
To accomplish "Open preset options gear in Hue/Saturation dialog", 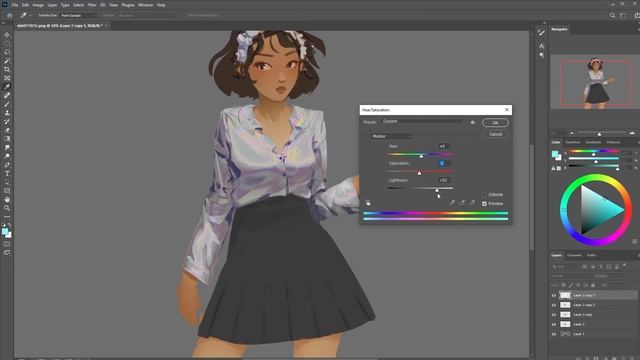I will coord(473,122).
